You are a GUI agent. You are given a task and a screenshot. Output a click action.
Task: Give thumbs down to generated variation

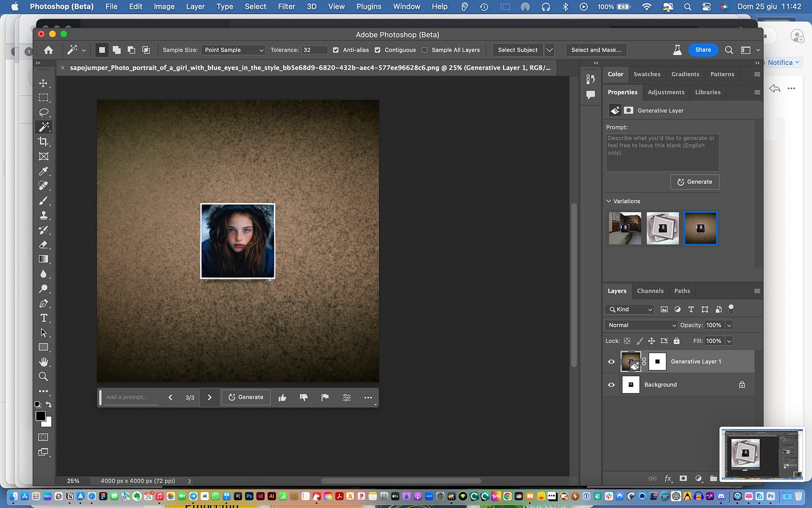coord(303,397)
